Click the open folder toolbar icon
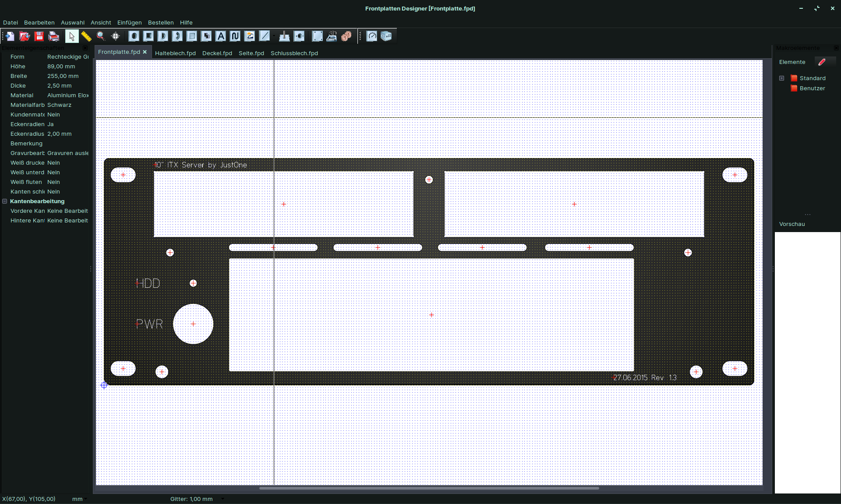 coord(25,36)
